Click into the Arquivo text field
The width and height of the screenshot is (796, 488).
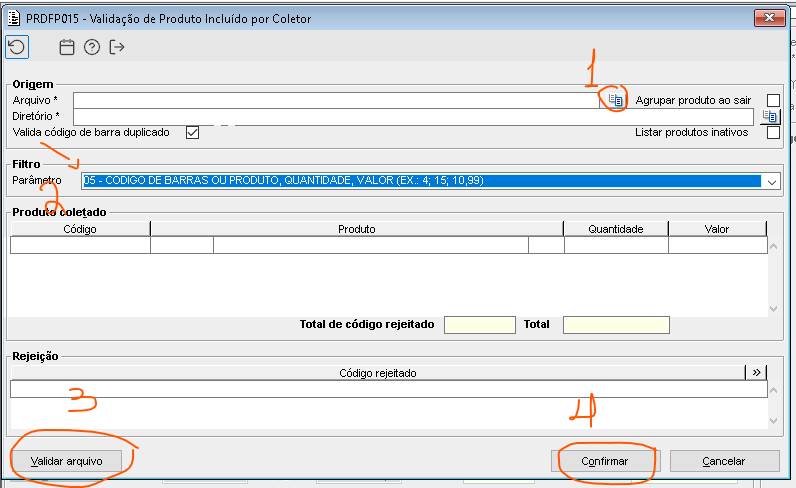pyautogui.click(x=335, y=100)
